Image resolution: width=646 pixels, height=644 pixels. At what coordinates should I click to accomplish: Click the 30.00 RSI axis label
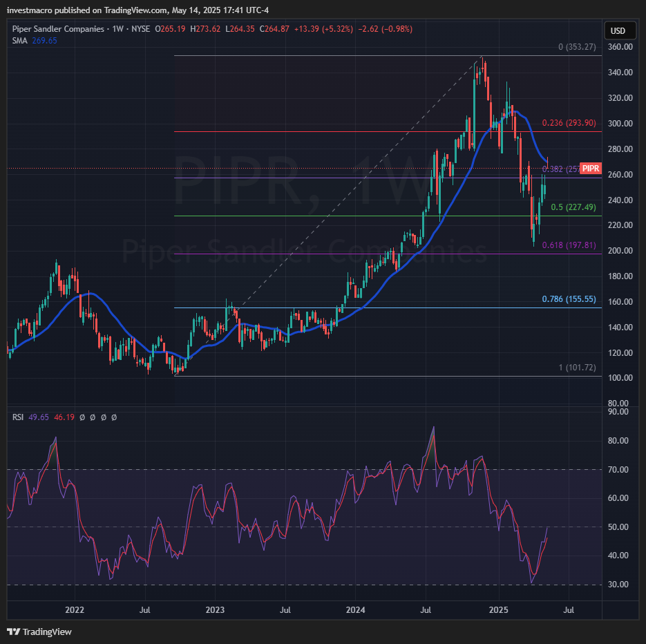pos(618,585)
